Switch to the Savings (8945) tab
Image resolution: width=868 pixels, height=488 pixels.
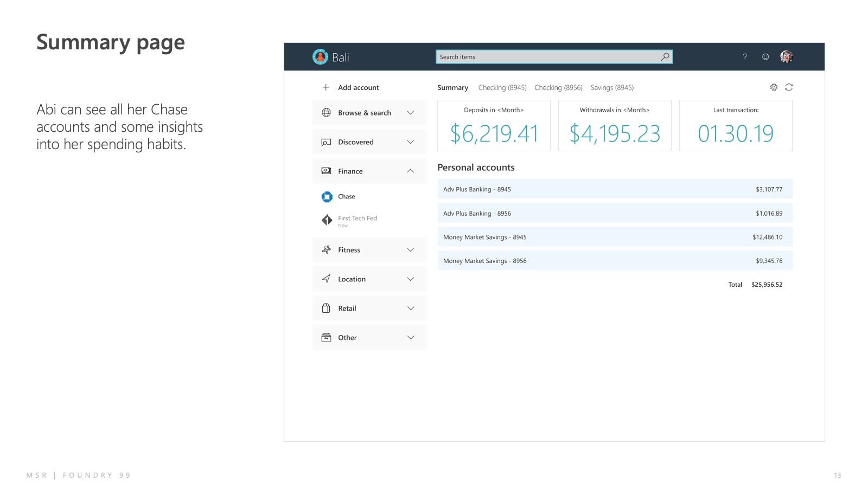click(x=612, y=88)
